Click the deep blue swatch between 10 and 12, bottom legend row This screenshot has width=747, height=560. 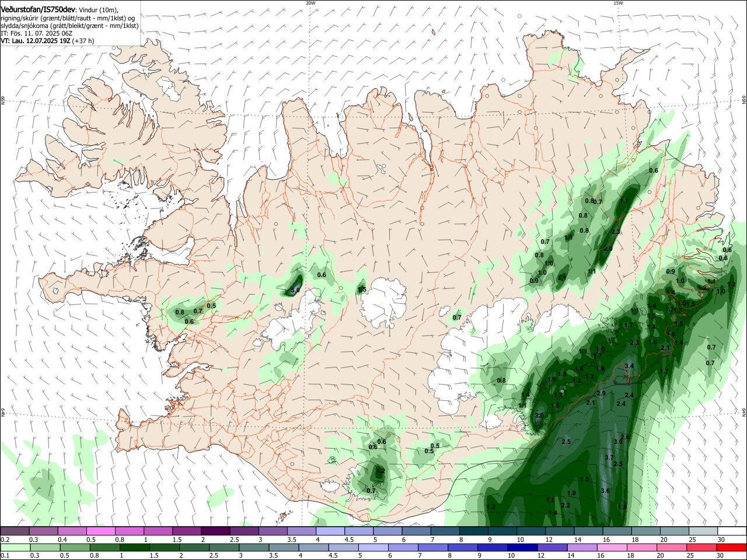point(522,547)
